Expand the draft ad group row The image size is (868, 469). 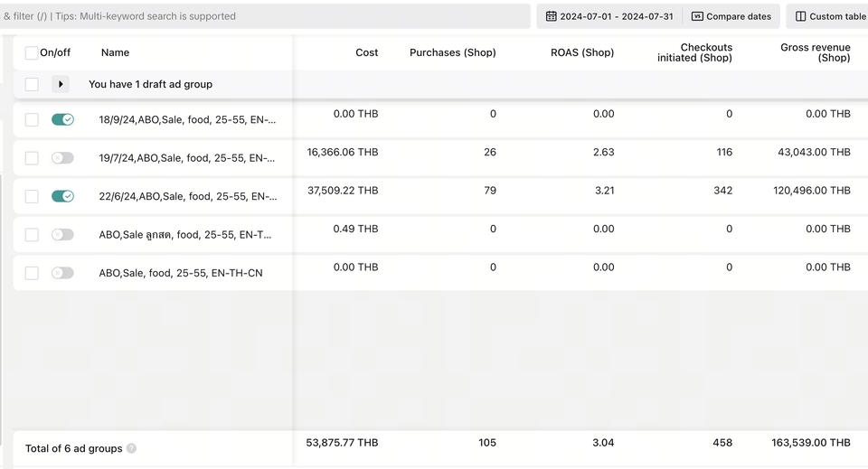coord(61,84)
